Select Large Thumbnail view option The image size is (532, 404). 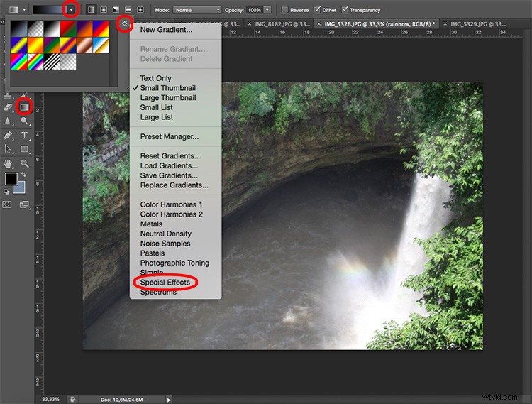click(x=168, y=98)
